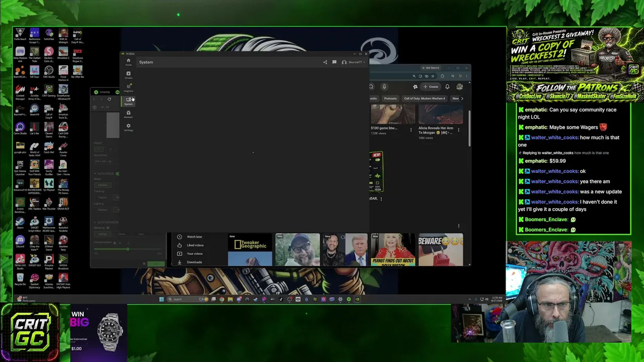The width and height of the screenshot is (644, 362).
Task: Click the refresh icon in Razer Synapse window
Action: (109, 99)
